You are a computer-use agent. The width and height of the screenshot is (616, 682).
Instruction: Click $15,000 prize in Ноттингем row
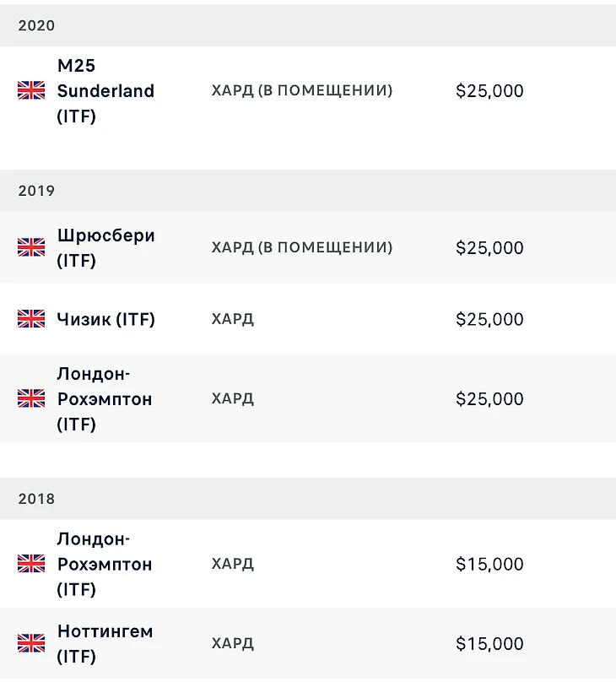489,644
